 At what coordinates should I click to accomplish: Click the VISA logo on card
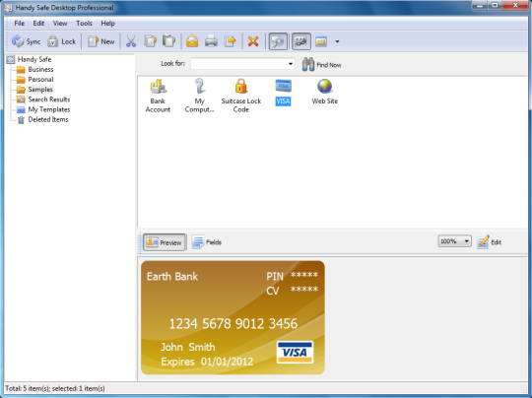coord(295,353)
